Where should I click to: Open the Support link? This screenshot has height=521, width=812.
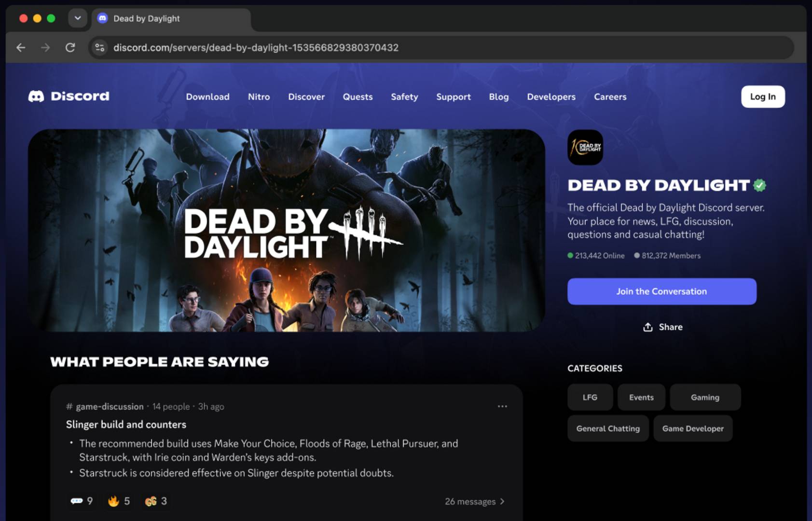click(454, 97)
